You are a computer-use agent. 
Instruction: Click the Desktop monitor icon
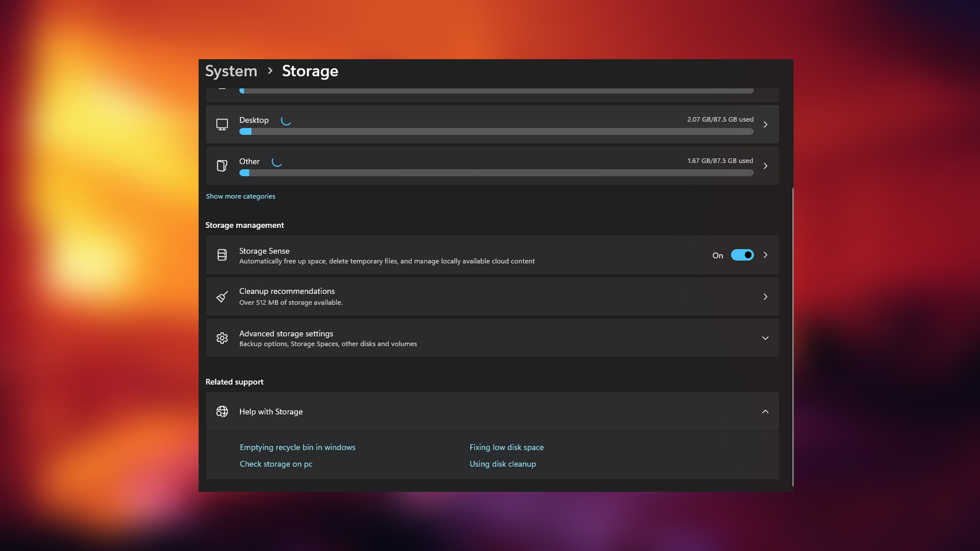click(222, 124)
